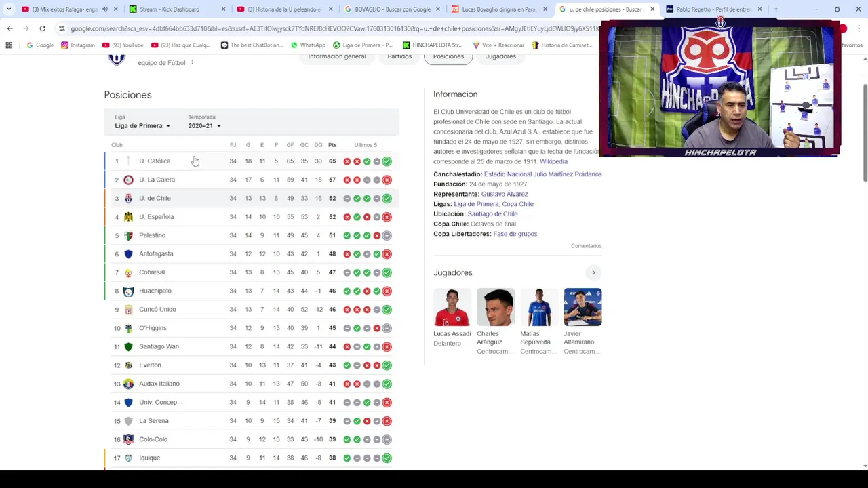Viewport: 868px width, 488px height.
Task: Click the U. Española club crest
Action: coord(128,217)
